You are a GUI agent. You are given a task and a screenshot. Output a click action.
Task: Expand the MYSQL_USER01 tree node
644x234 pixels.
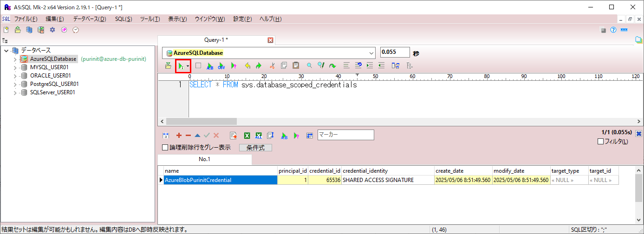15,68
